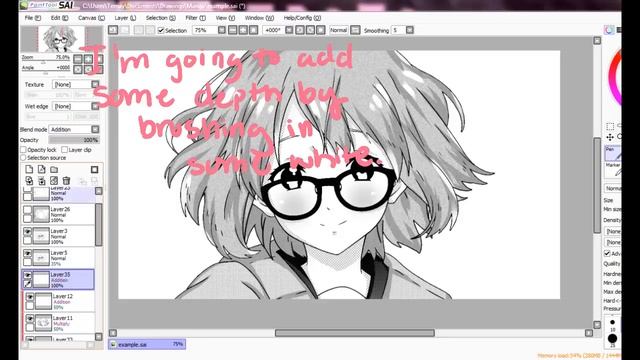Open the Window menu

(259, 18)
